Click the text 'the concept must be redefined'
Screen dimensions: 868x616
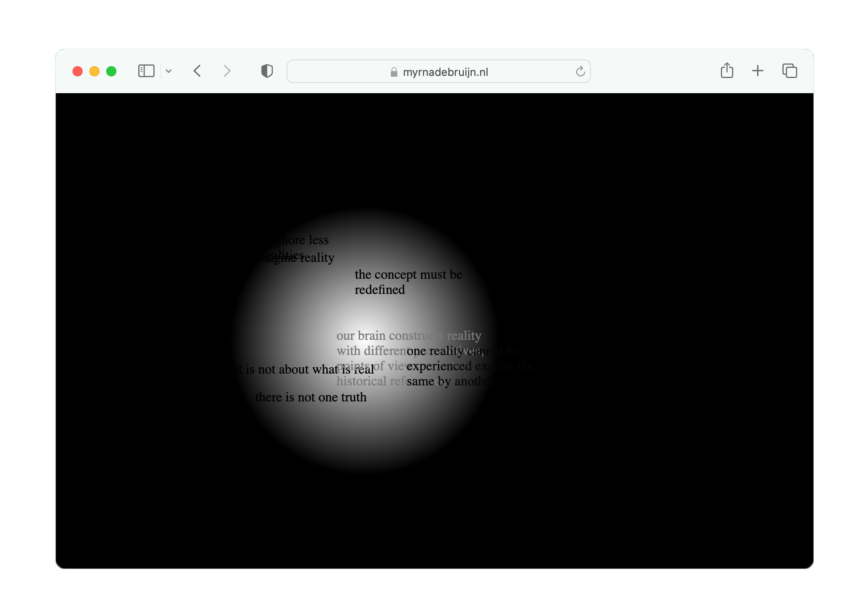coord(408,282)
